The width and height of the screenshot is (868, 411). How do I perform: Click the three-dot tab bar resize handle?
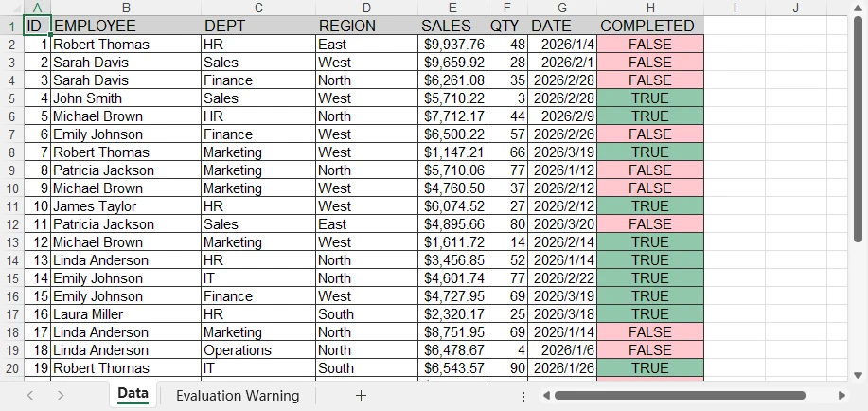523,396
